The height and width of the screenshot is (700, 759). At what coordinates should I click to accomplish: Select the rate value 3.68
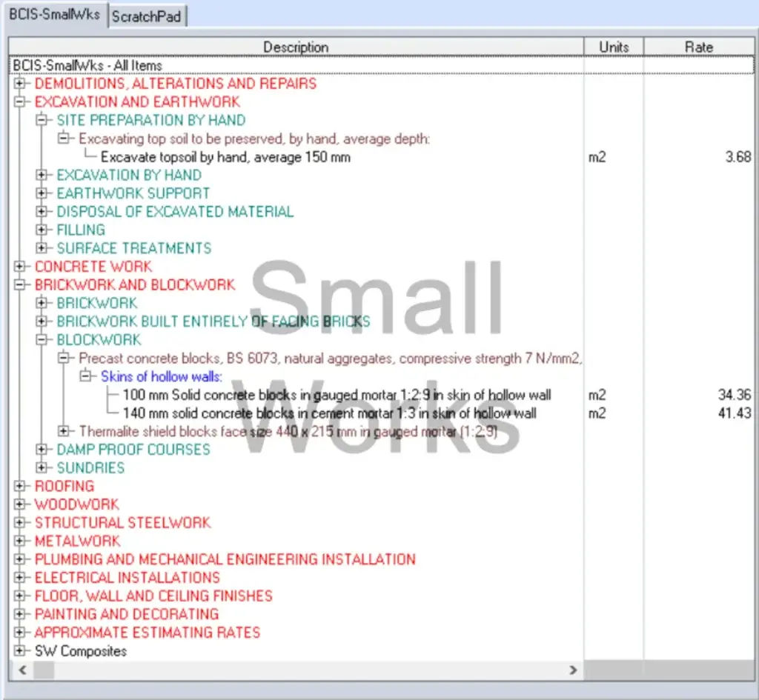point(738,157)
